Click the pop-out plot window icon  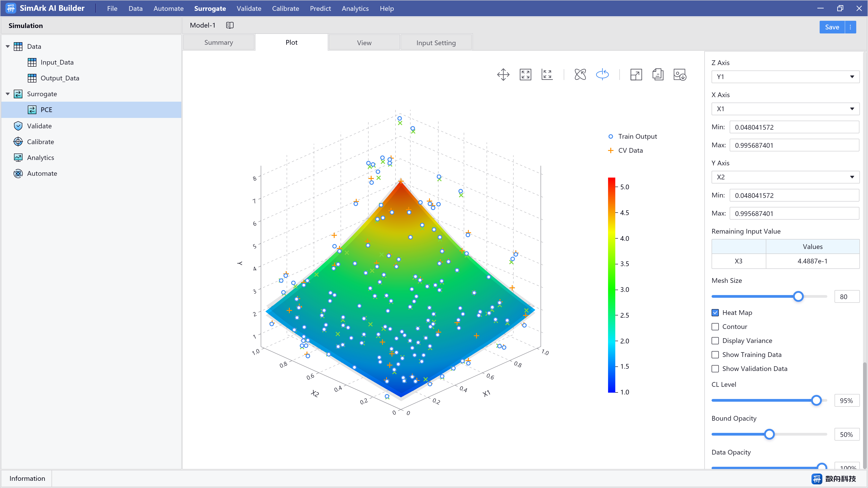(636, 74)
